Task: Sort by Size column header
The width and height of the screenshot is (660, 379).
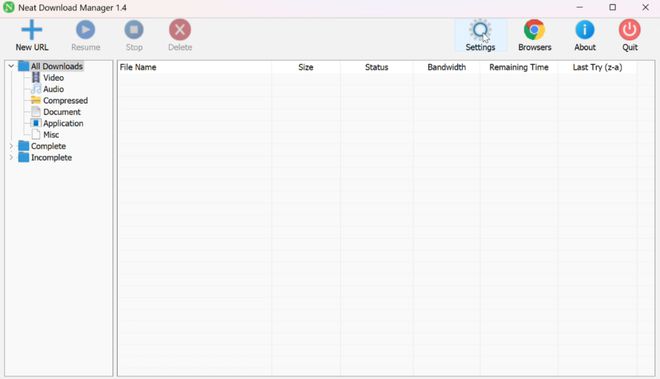Action: [x=306, y=67]
